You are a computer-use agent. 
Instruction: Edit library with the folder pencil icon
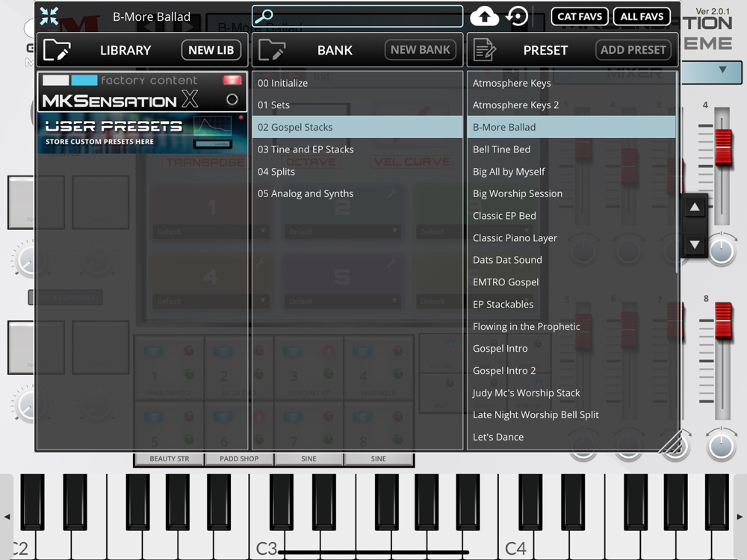57,49
